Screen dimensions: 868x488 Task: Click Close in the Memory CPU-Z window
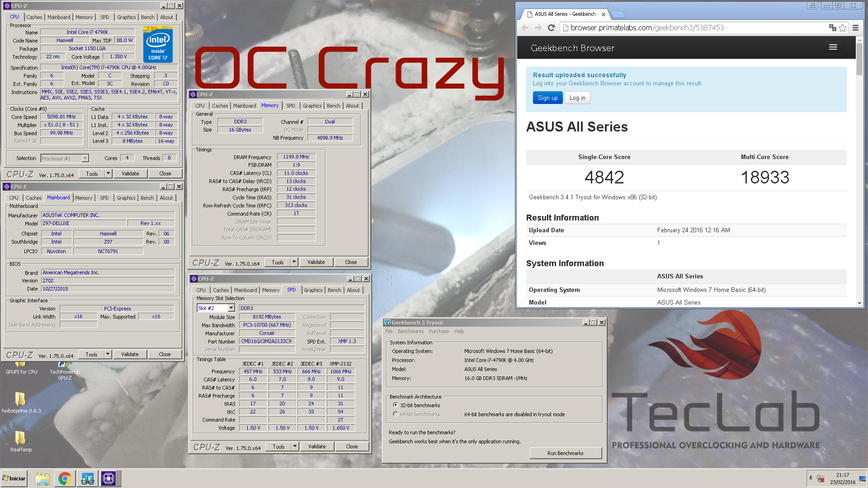tap(351, 262)
